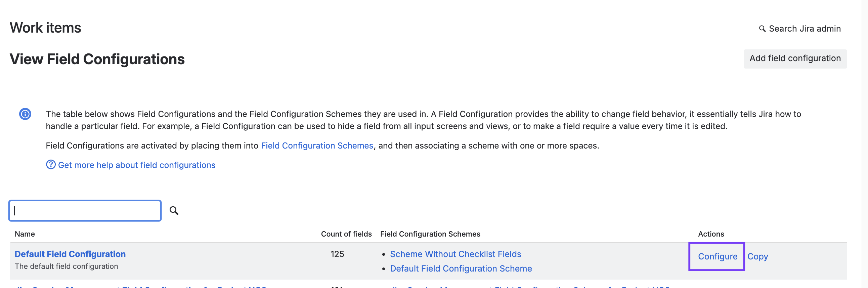
Task: Click the 125 field count value
Action: tap(337, 254)
